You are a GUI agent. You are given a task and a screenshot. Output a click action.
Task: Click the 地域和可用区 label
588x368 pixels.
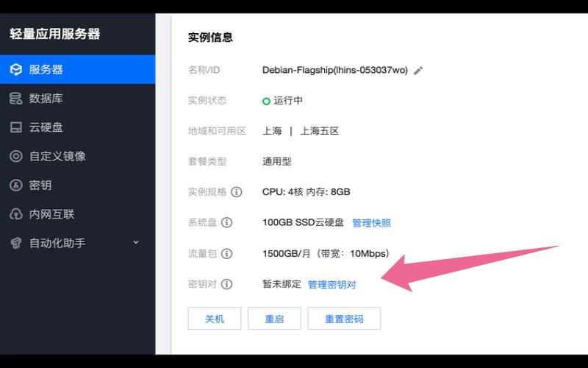pos(217,131)
